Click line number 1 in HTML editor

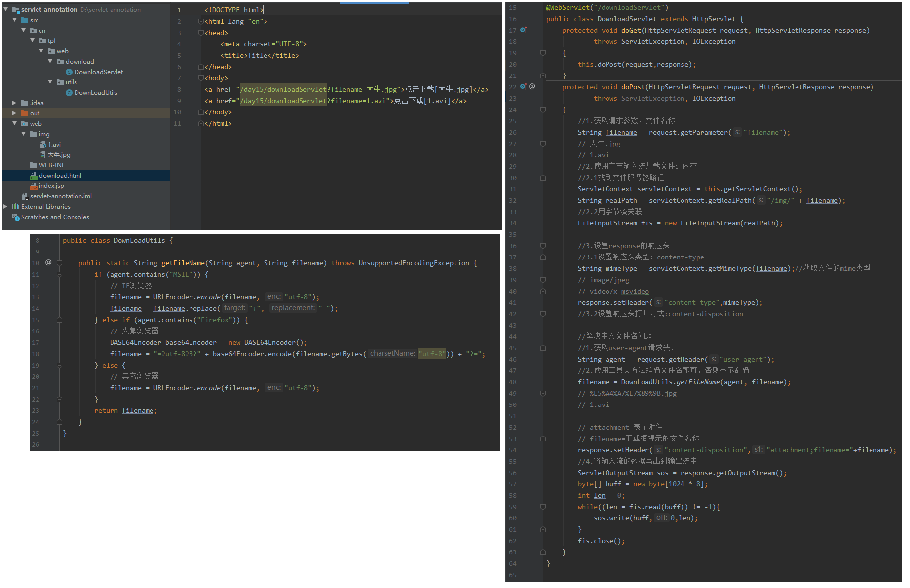point(179,10)
